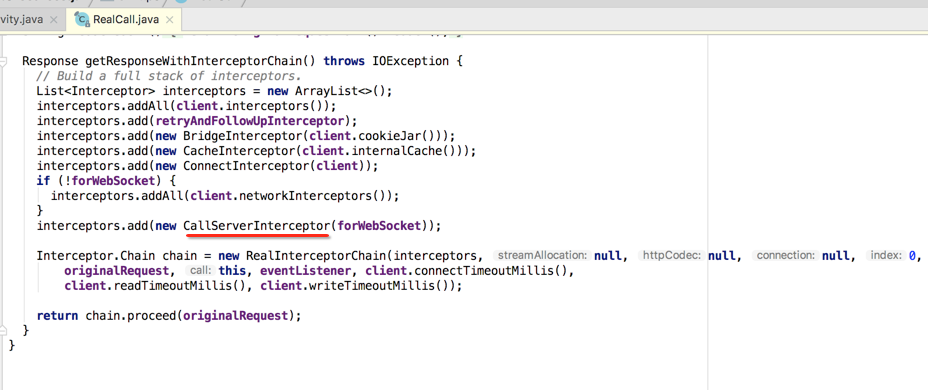Click the if keyword
Viewport: 928px width, 390px height.
43,181
